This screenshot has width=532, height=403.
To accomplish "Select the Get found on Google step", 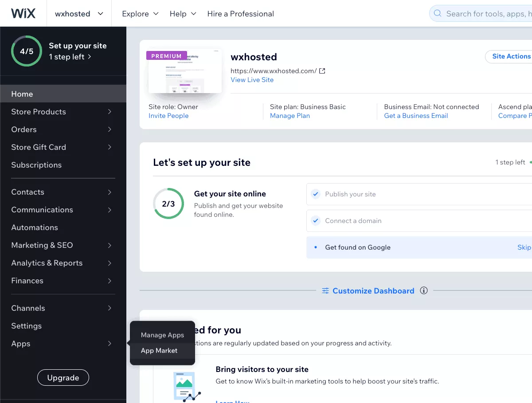I will point(419,247).
